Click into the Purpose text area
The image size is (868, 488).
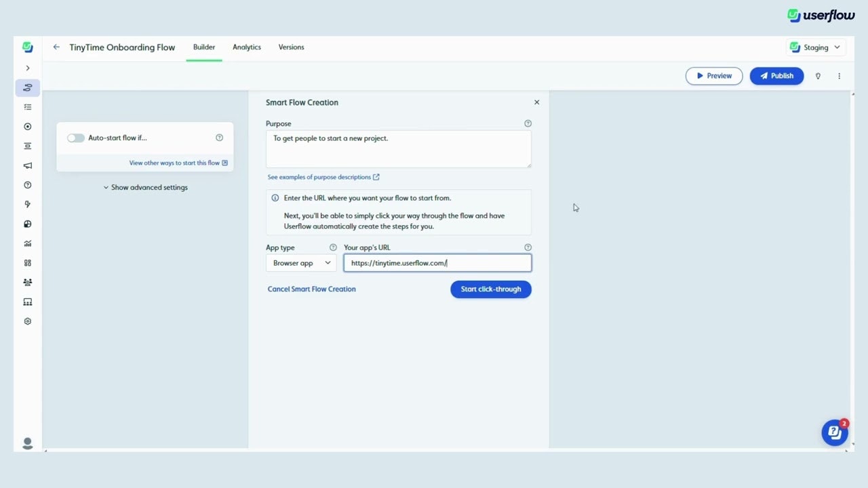click(x=399, y=149)
